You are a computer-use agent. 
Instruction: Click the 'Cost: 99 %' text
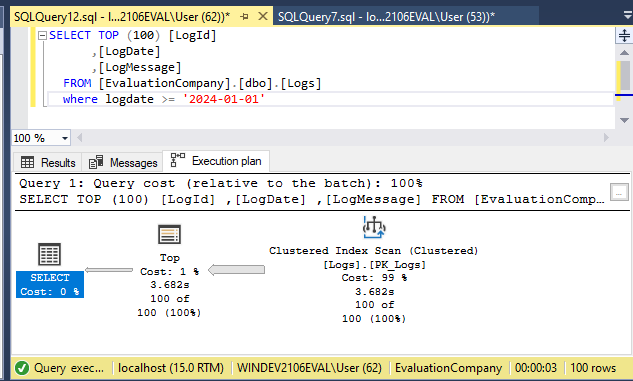[x=374, y=278]
